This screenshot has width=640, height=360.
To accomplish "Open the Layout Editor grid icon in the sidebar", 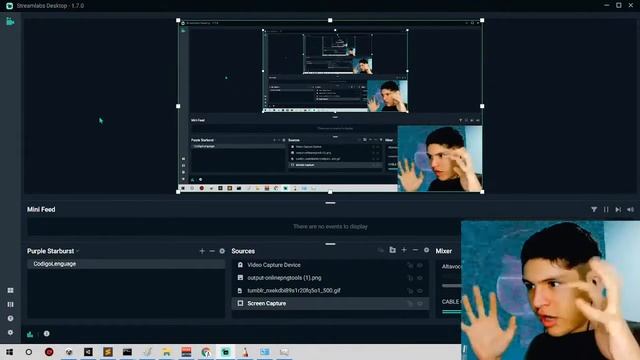I will point(10,290).
